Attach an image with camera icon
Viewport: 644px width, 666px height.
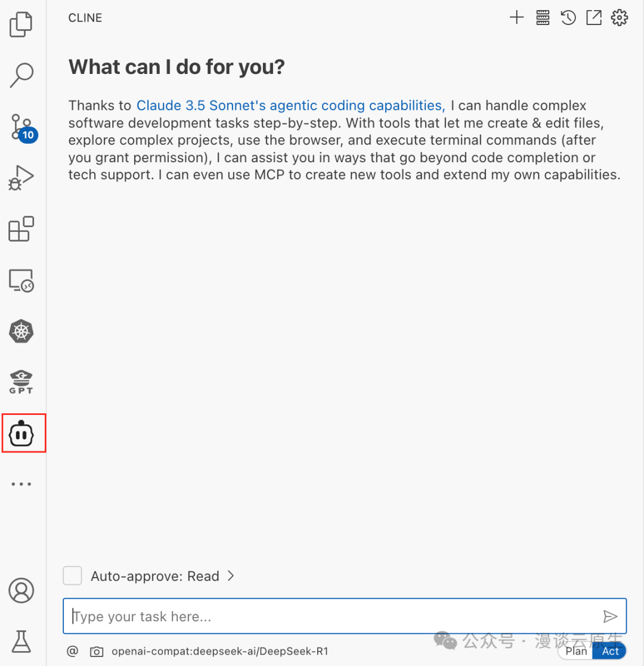click(x=97, y=651)
